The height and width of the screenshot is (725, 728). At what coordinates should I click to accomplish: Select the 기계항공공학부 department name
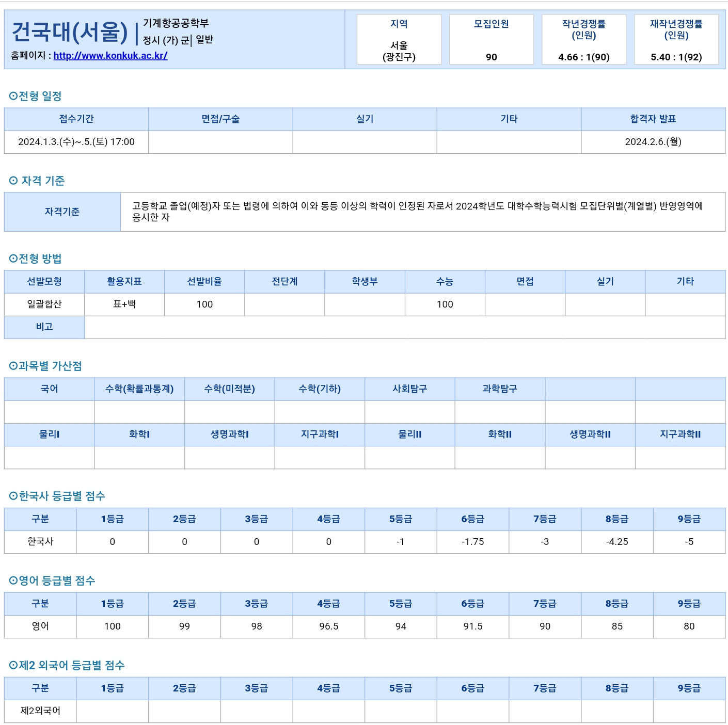(176, 23)
